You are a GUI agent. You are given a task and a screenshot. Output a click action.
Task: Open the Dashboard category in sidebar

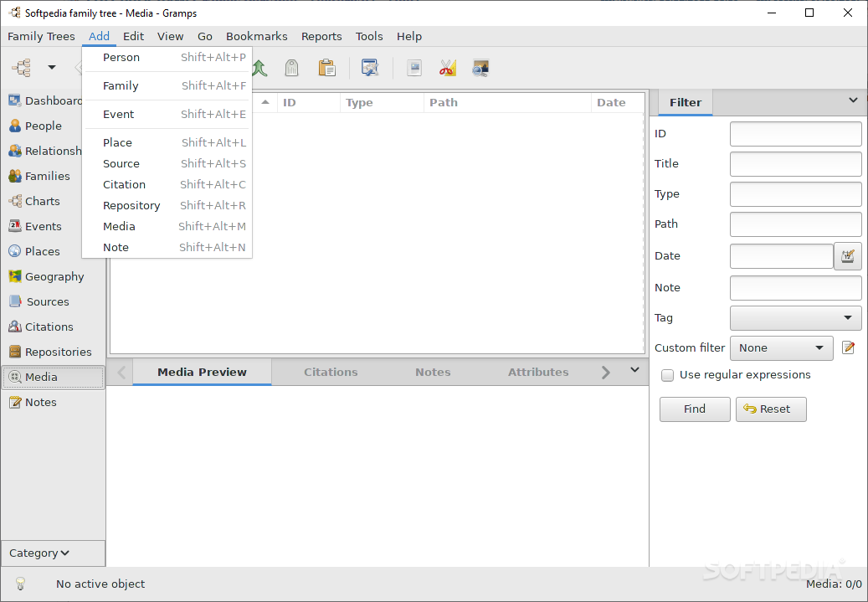click(x=45, y=100)
